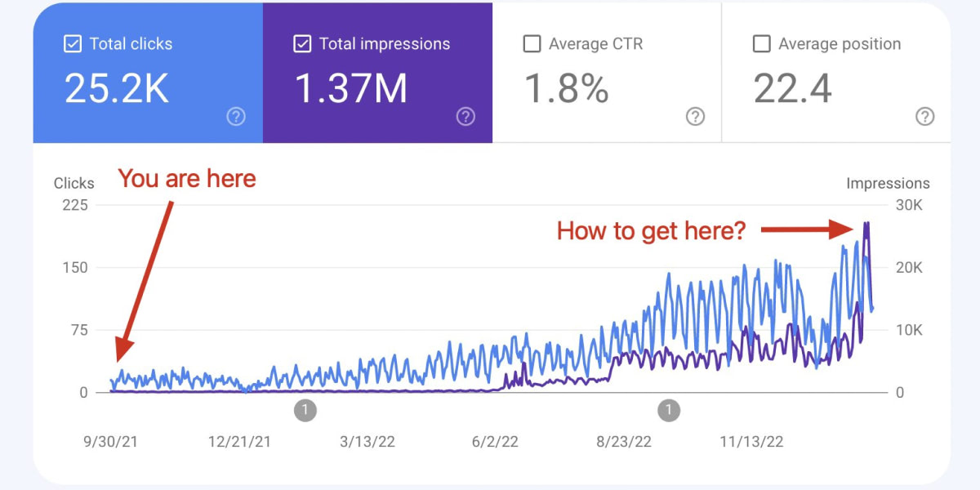Click the Average CTR question mark icon

pyautogui.click(x=695, y=117)
